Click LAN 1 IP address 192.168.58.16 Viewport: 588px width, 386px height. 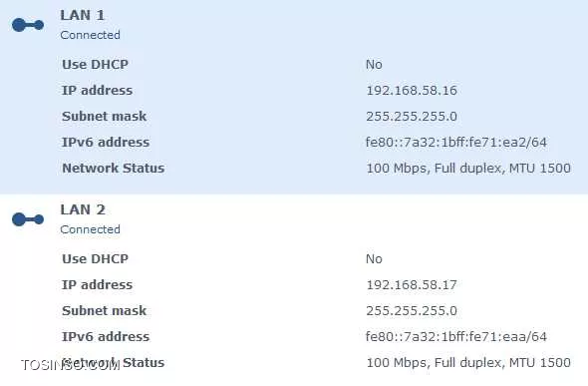point(412,91)
